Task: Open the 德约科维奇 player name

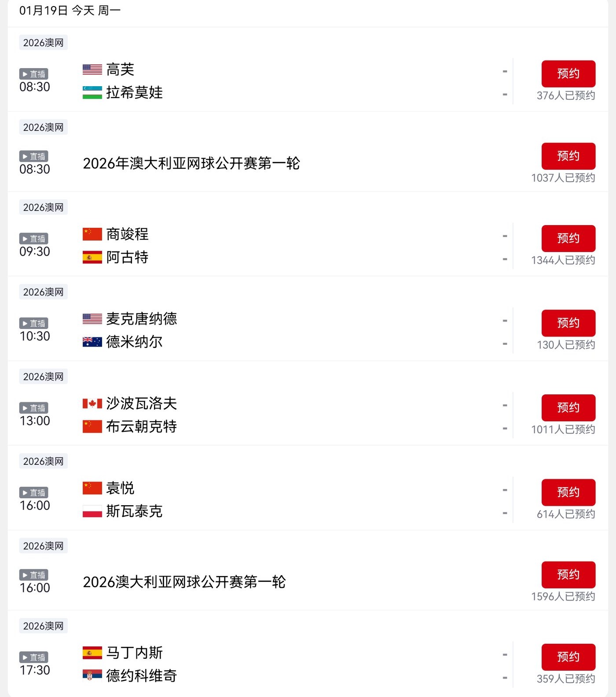Action: click(141, 675)
